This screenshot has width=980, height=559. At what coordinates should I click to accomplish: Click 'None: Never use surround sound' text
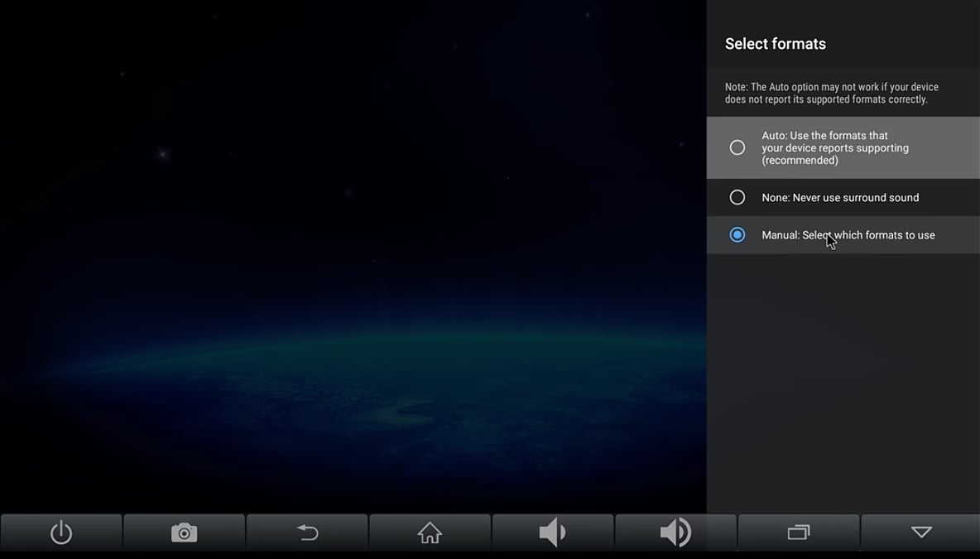pos(840,197)
